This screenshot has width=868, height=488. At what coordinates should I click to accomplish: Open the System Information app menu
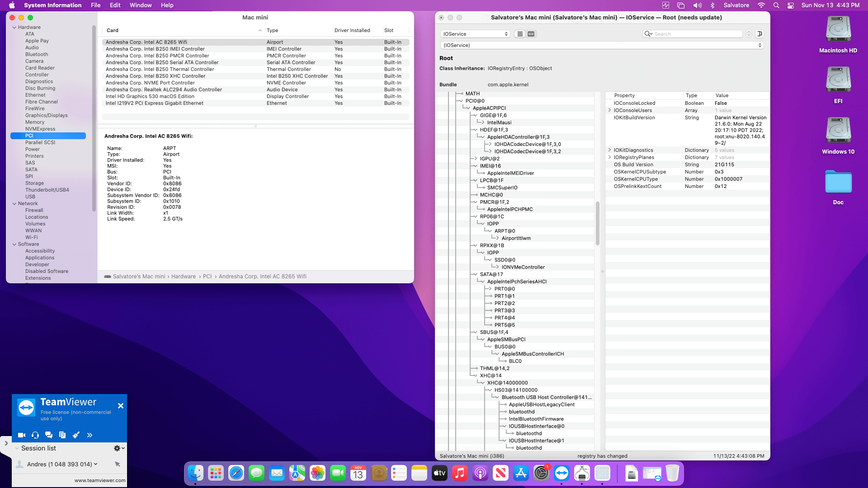[52, 5]
